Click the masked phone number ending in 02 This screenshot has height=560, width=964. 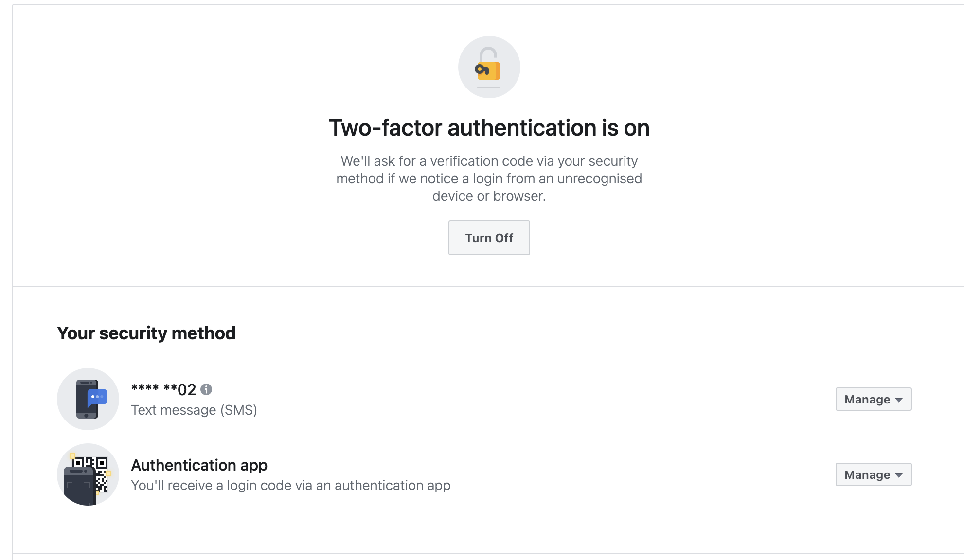[x=163, y=389]
